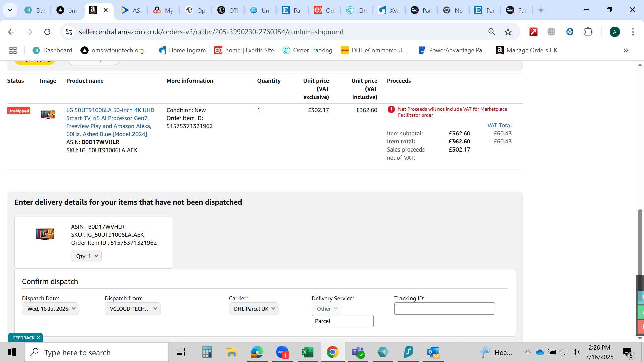The image size is (644, 362).
Task: Open the Qty: 1 dropdown
Action: pos(86,256)
